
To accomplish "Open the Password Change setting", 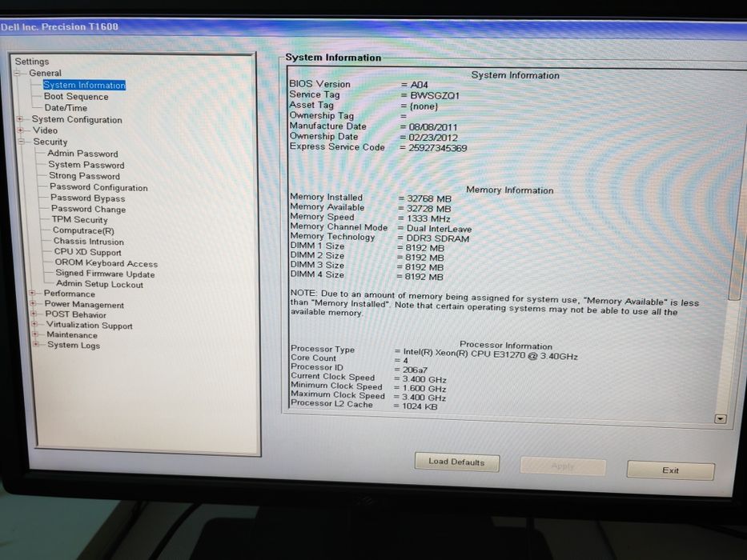I will click(x=89, y=209).
